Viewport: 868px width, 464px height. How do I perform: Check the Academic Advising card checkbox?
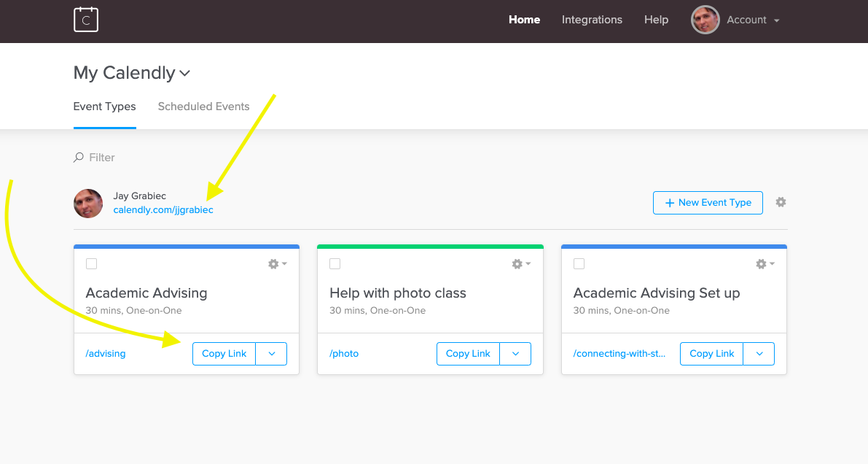92,264
